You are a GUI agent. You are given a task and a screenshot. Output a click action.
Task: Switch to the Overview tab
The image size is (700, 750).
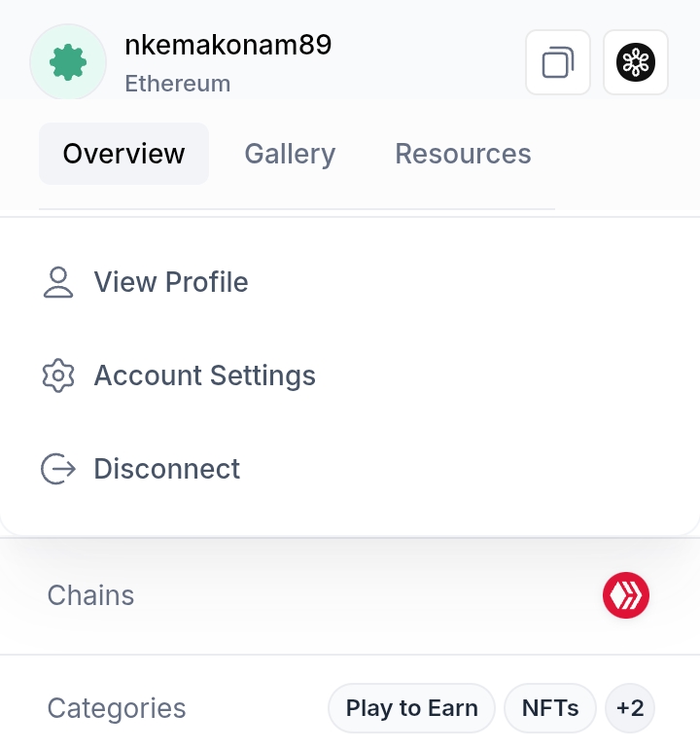point(123,154)
